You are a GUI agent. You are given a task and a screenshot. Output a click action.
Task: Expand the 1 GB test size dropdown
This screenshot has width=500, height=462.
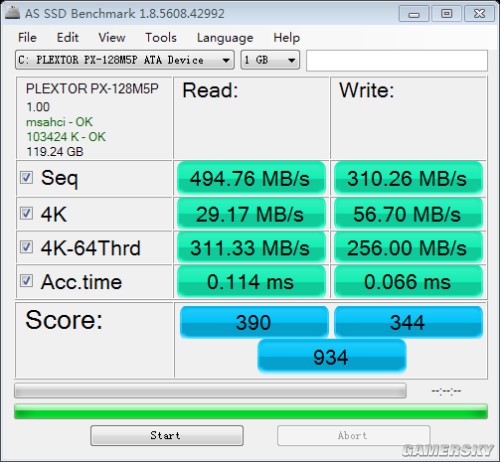(x=270, y=60)
